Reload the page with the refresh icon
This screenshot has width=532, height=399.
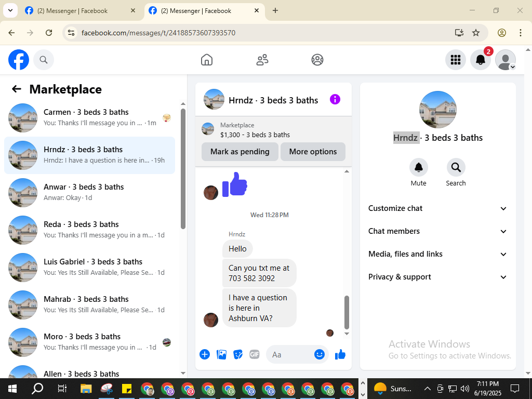49,33
